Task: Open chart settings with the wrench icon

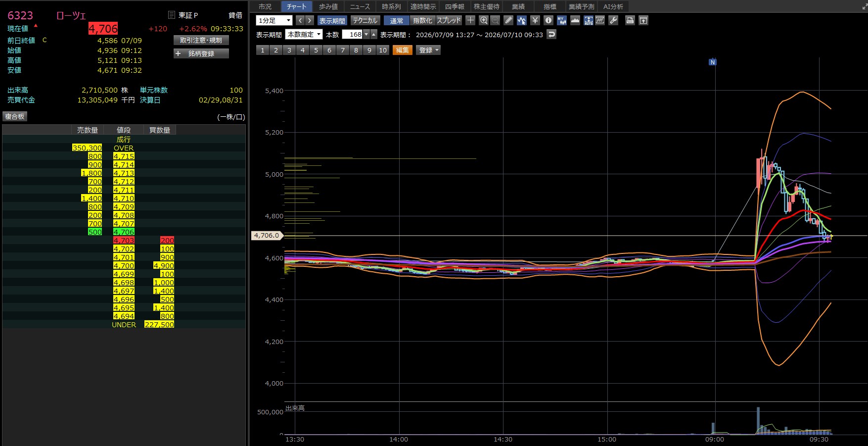Action: [x=613, y=20]
